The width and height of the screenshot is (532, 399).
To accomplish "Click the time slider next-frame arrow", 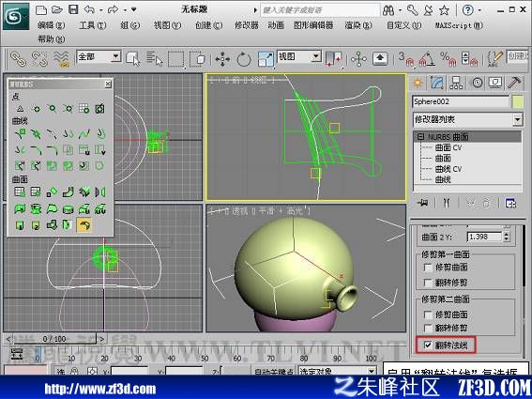I will (x=101, y=339).
